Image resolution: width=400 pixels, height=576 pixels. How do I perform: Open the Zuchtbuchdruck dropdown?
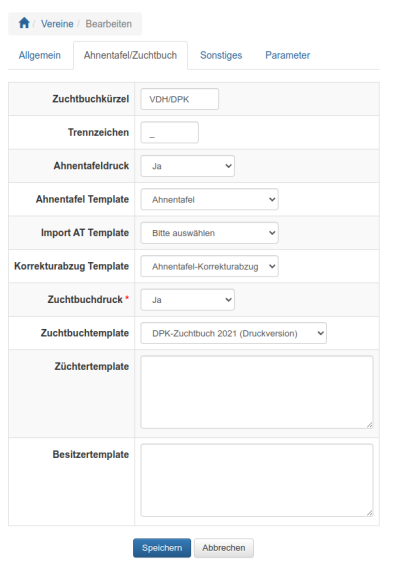click(188, 300)
